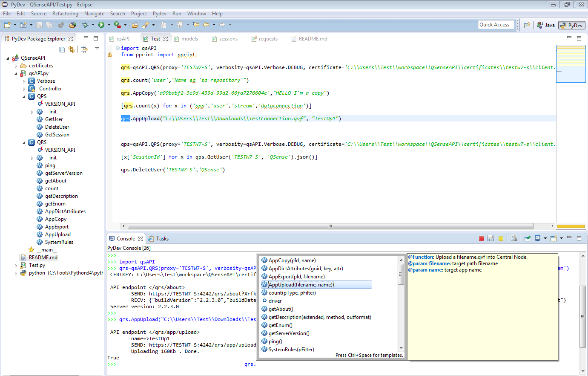Switch to the models editor tab
This screenshot has height=376, width=588.
pos(186,39)
